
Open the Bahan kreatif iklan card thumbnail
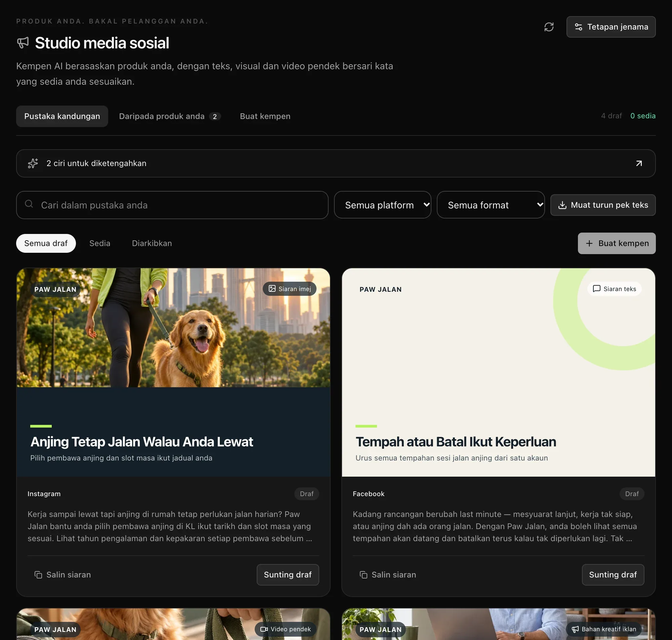click(499, 624)
